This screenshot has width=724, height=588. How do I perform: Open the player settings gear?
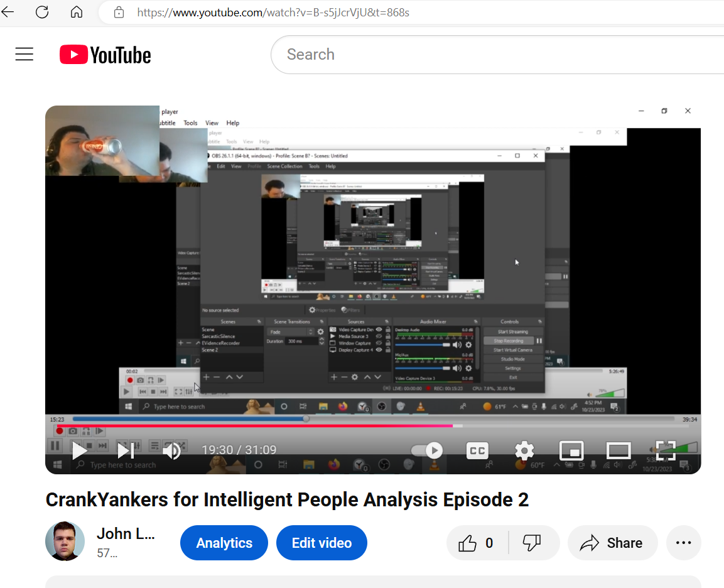pos(524,450)
